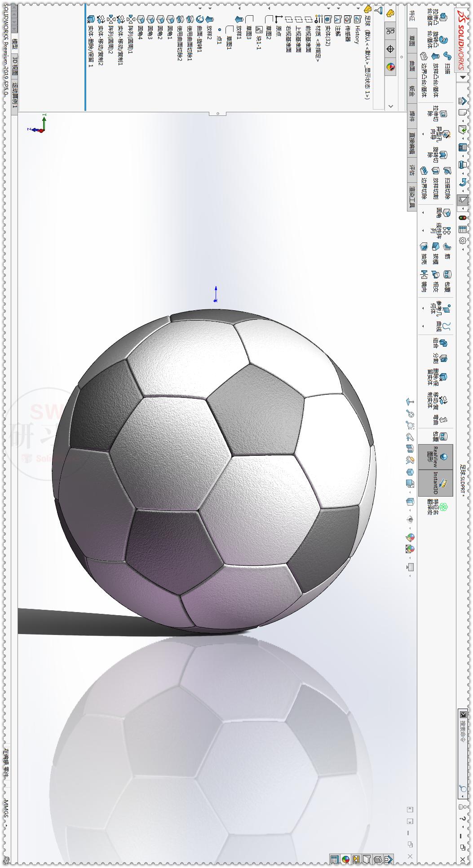Open the 线性阵列 pattern dropdown arrow
473x868 pixels.
click(423, 231)
